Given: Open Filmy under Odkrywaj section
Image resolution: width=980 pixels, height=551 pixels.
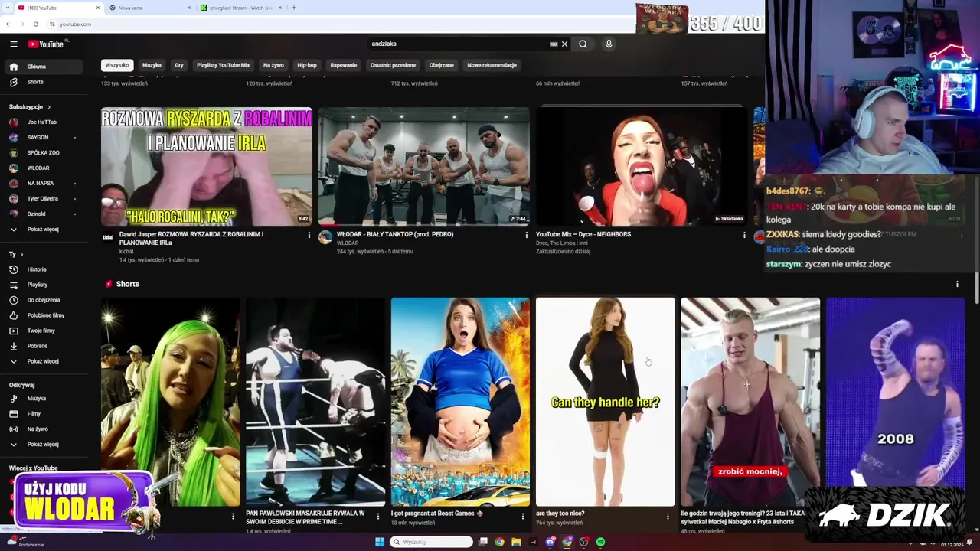Looking at the screenshot, I should click(42, 414).
